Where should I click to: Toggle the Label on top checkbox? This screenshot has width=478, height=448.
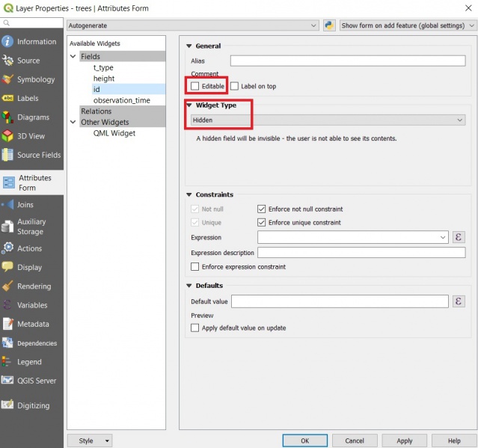pyautogui.click(x=235, y=87)
